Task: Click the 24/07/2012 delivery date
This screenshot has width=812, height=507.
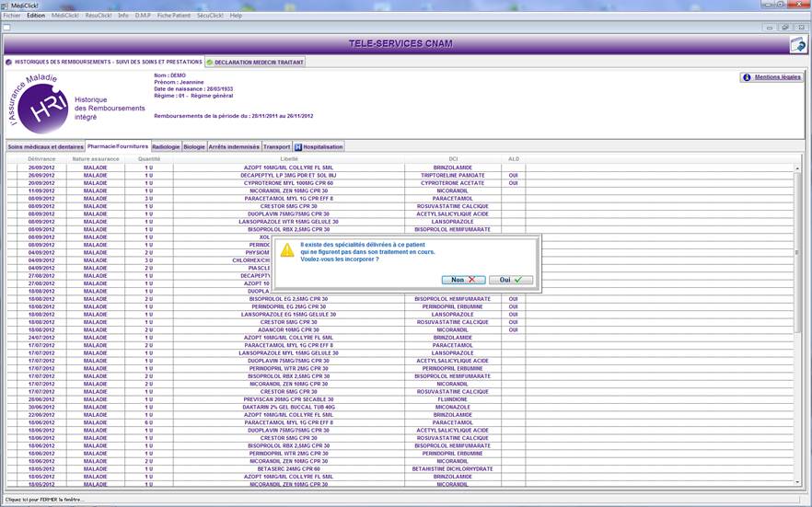Action: pos(41,338)
